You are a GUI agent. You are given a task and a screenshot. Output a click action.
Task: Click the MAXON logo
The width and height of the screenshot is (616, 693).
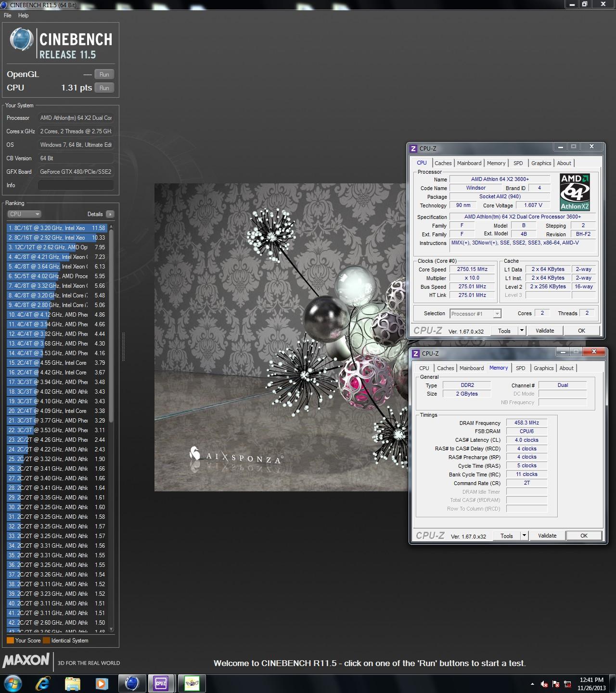click(26, 660)
